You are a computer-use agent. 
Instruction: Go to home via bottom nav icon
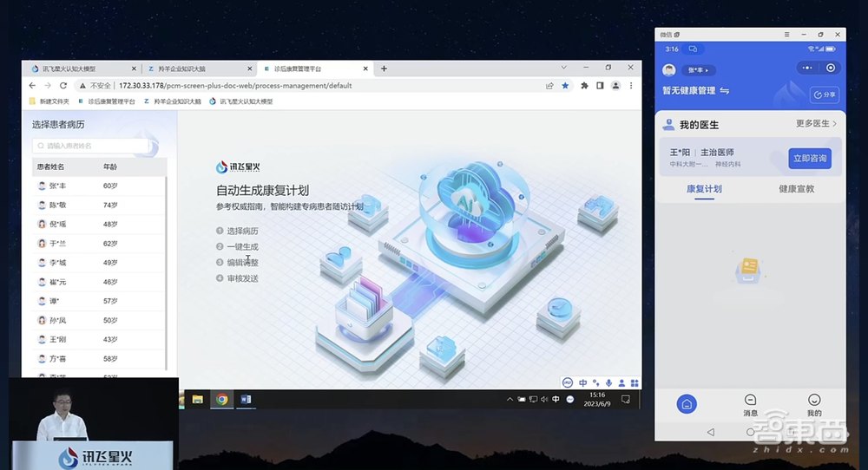click(687, 404)
